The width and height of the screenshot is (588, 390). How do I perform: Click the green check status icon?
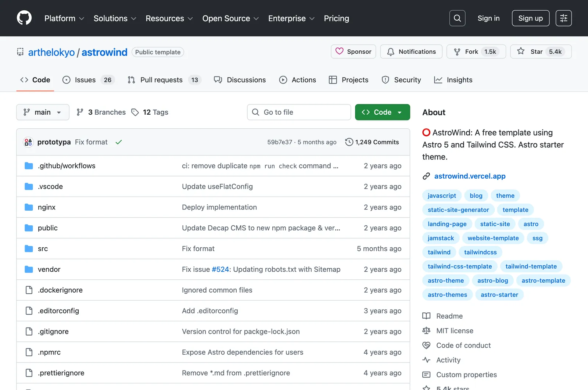coord(119,142)
